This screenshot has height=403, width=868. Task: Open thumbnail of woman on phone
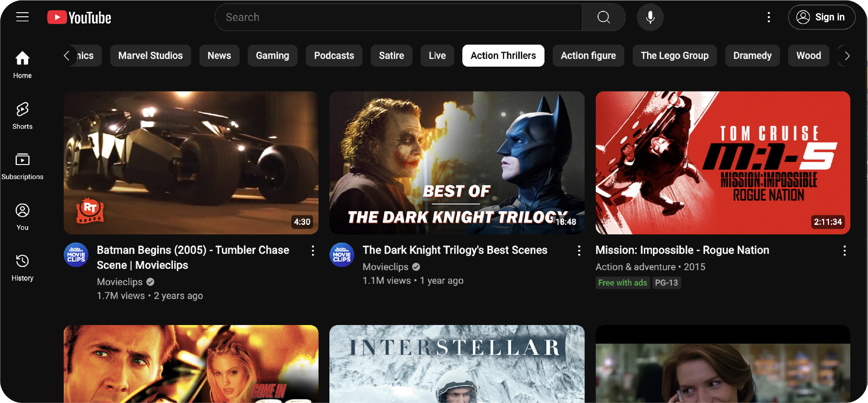point(723,364)
